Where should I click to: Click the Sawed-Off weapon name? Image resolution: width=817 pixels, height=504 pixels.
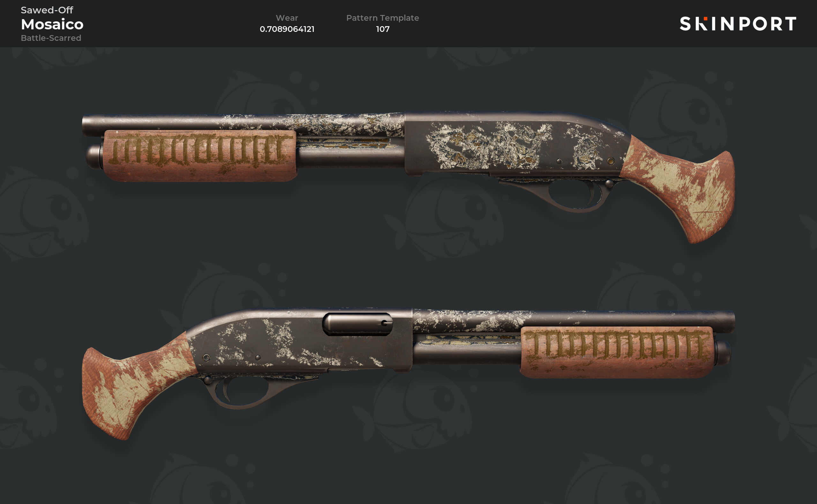pyautogui.click(x=47, y=10)
